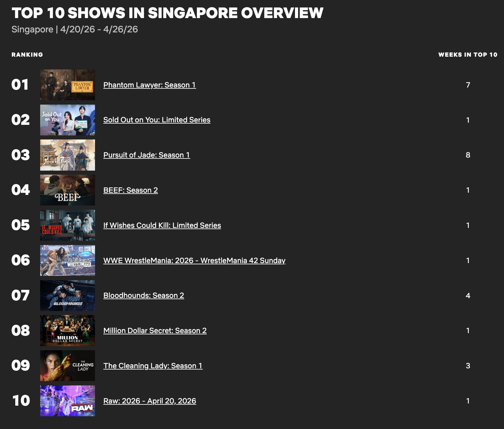Image resolution: width=504 pixels, height=429 pixels.
Task: Click rank number 10 beside Raw
Action: (21, 401)
